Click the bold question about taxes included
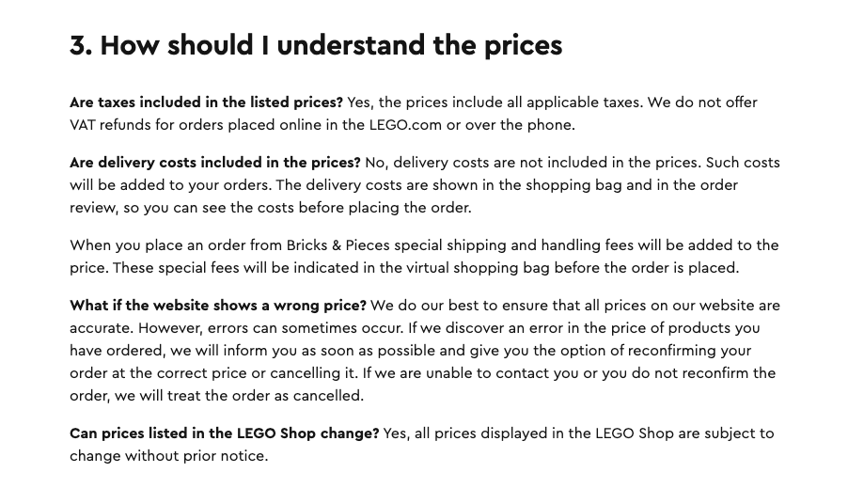 click(206, 102)
